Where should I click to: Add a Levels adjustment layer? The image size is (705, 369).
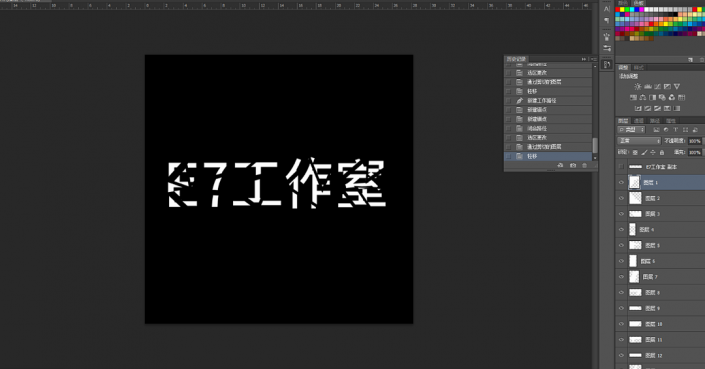pos(648,86)
